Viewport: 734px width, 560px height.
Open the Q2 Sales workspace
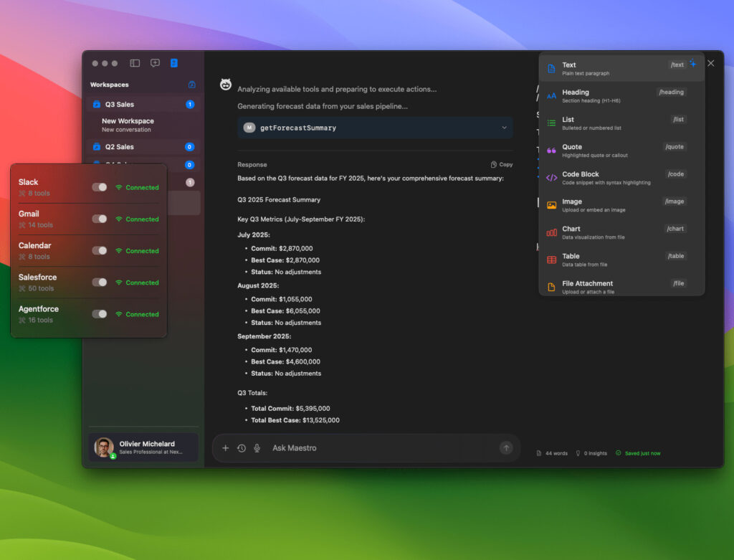pos(120,147)
